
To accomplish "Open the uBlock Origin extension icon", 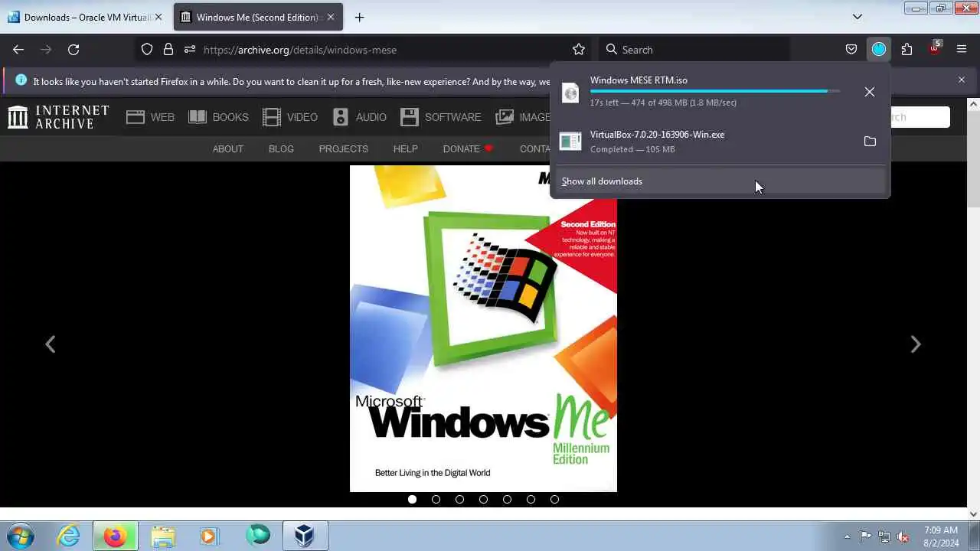I will (x=934, y=49).
